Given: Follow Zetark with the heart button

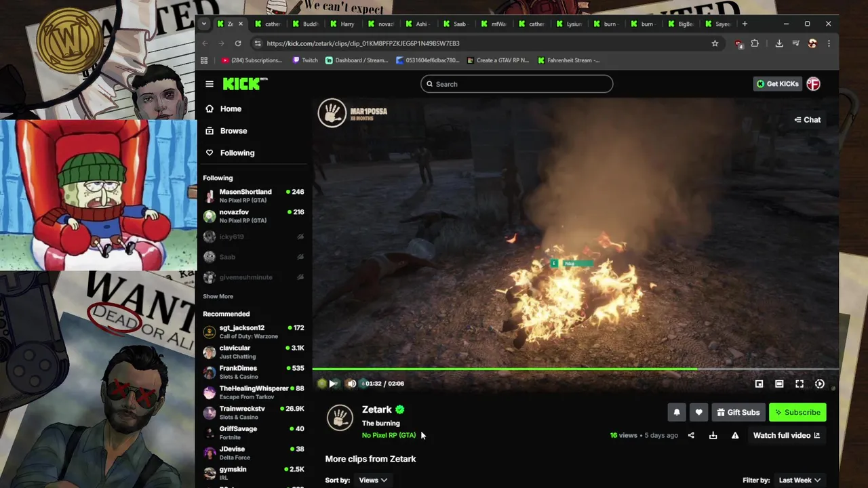Looking at the screenshot, I should tap(698, 412).
